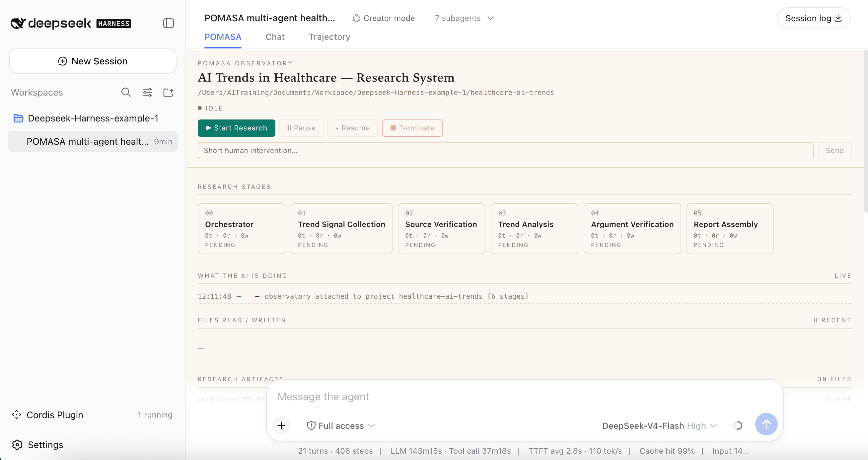Image resolution: width=868 pixels, height=460 pixels.
Task: Download the Session log
Action: (x=813, y=18)
